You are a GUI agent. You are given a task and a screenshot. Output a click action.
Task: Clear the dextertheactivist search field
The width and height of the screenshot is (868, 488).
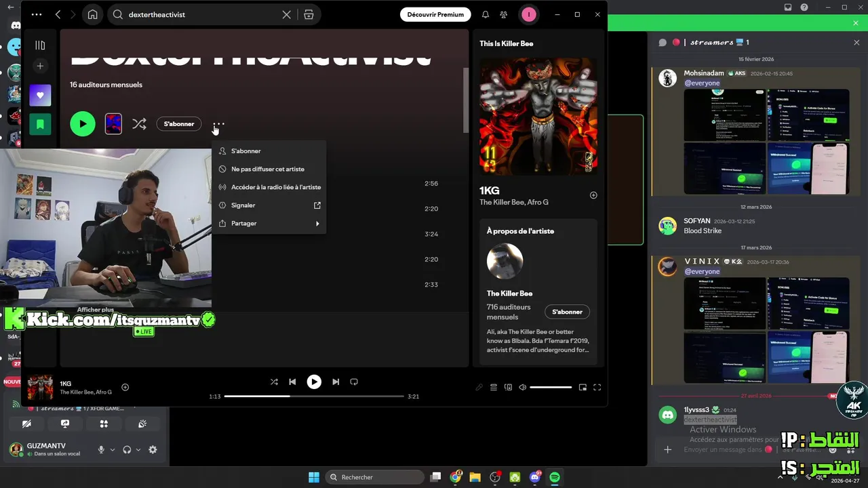pyautogui.click(x=287, y=14)
